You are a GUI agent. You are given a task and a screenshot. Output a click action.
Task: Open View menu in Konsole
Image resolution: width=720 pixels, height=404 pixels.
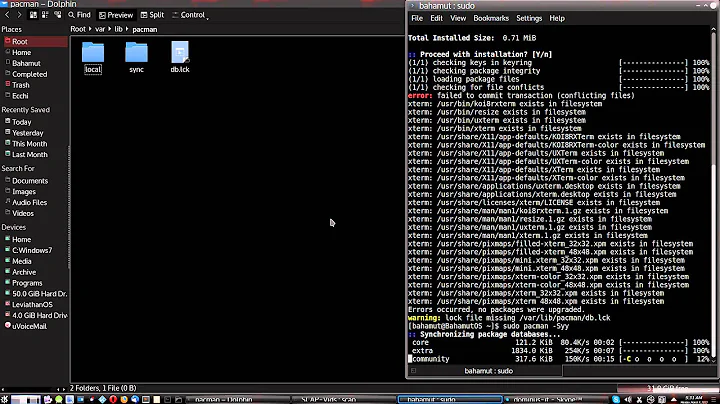coord(458,18)
